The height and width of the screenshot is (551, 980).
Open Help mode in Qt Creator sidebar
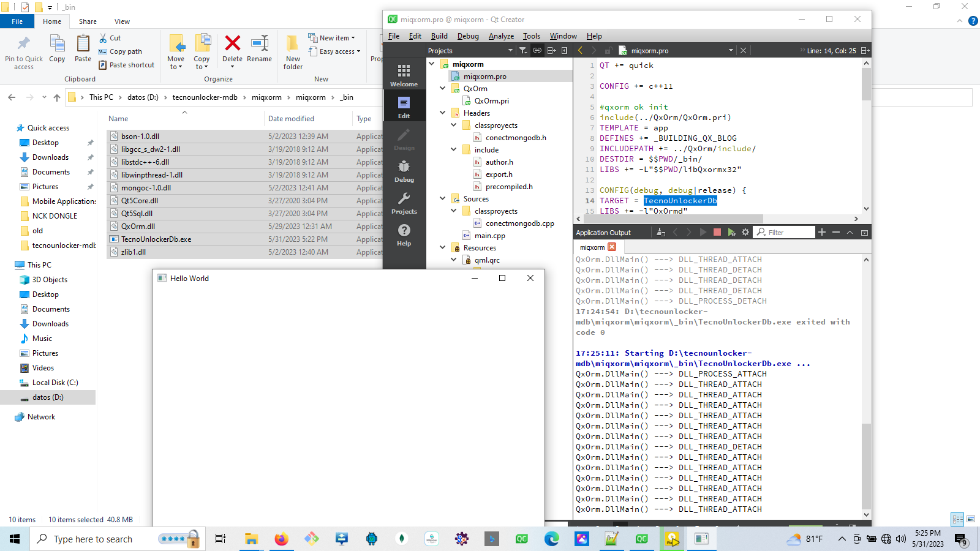click(x=404, y=234)
